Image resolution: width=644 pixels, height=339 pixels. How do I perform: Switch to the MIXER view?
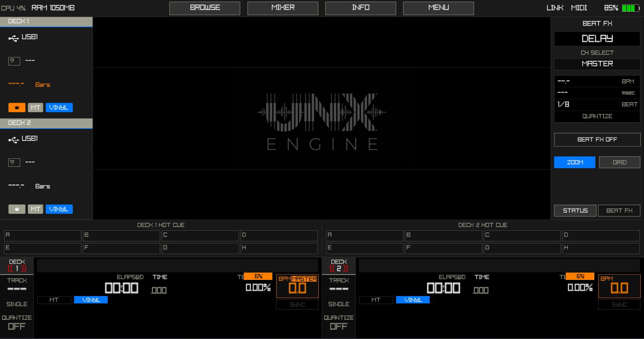(x=282, y=8)
